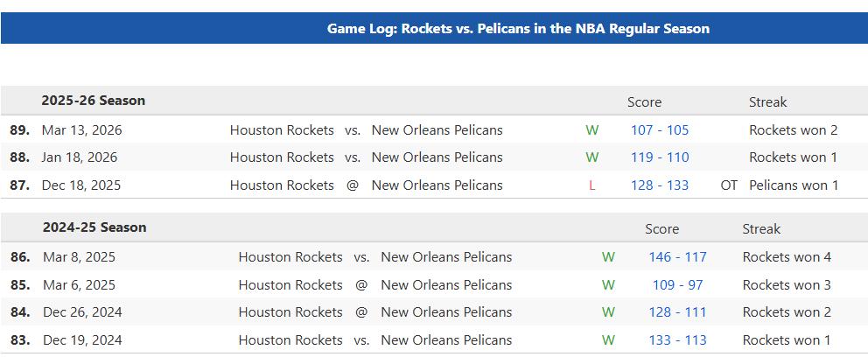Viewport: 868px width, 364px height.
Task: Click the 128 - 133 overtime score
Action: tap(659, 185)
